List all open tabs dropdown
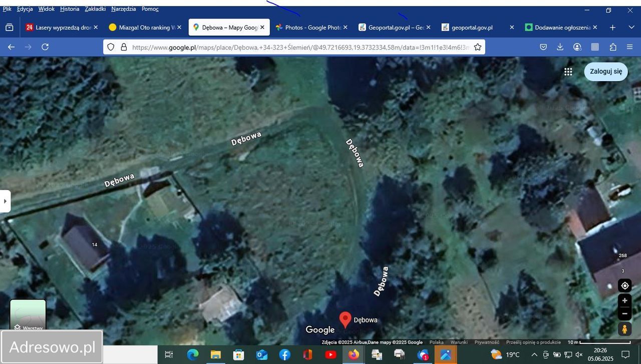 point(631,28)
